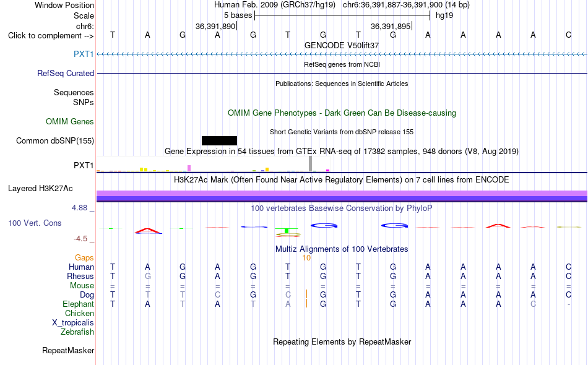Click the '5 bases' scale label
This screenshot has height=365, width=588.
(x=238, y=15)
